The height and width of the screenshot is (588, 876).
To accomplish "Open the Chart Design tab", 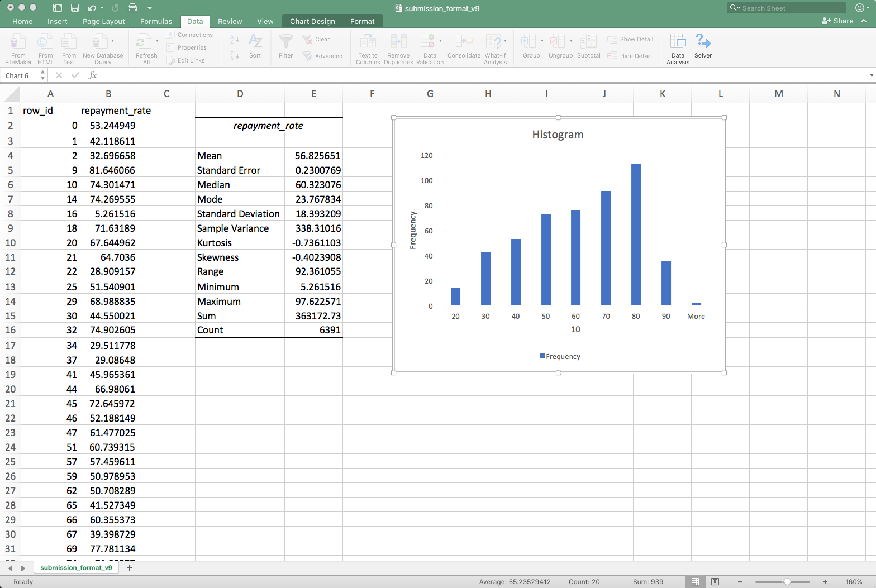I will (312, 21).
